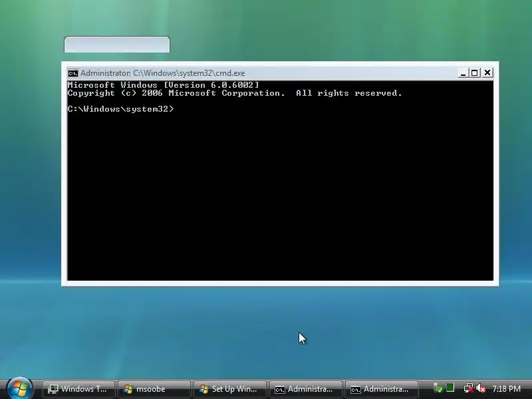The width and height of the screenshot is (532, 399).
Task: Open the cmd.exe title bar system menu icon
Action: [x=72, y=73]
